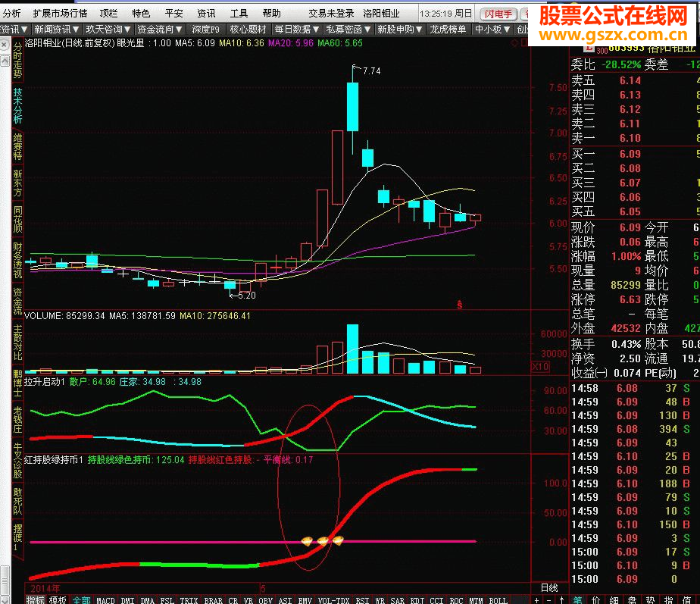This screenshot has width=700, height=604.
Task: Open 分时走势 in the left sidebar
Action: pos(17,61)
